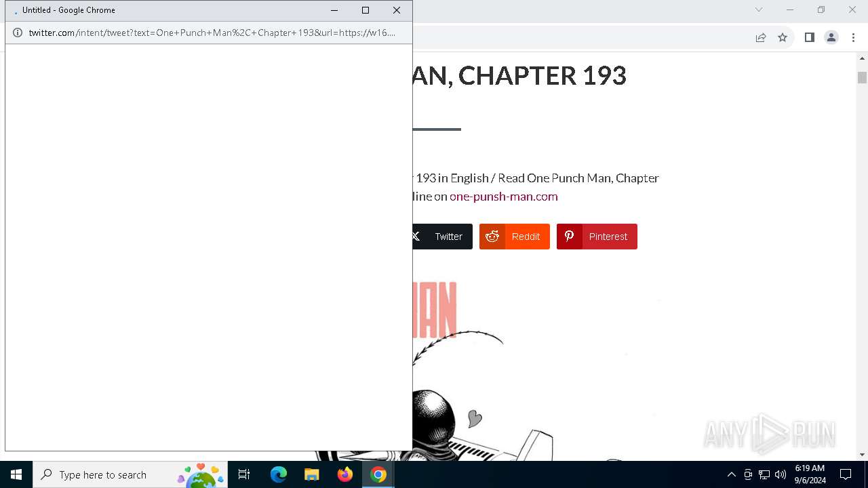Viewport: 868px width, 488px height.
Task: Open the Chrome profile avatar
Action: (831, 37)
